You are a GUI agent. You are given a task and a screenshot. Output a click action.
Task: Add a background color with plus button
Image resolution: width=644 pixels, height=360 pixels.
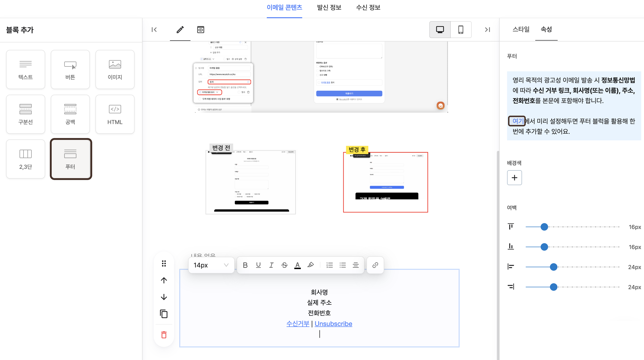point(514,178)
